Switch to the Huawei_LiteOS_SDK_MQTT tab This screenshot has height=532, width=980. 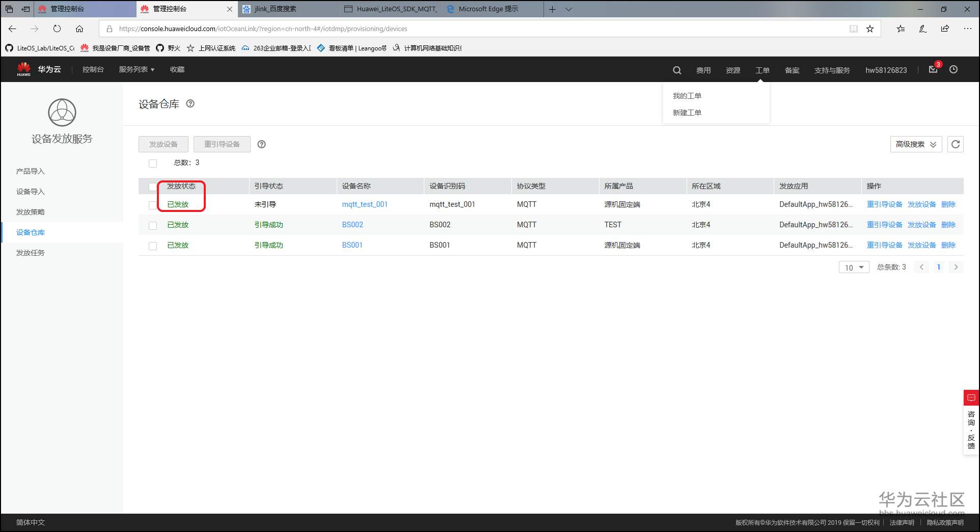(x=390, y=9)
